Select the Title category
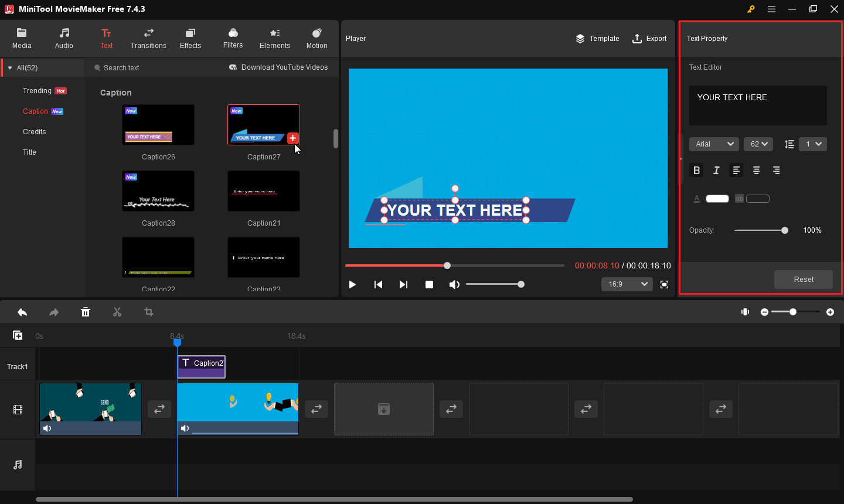The height and width of the screenshot is (504, 844). [29, 152]
